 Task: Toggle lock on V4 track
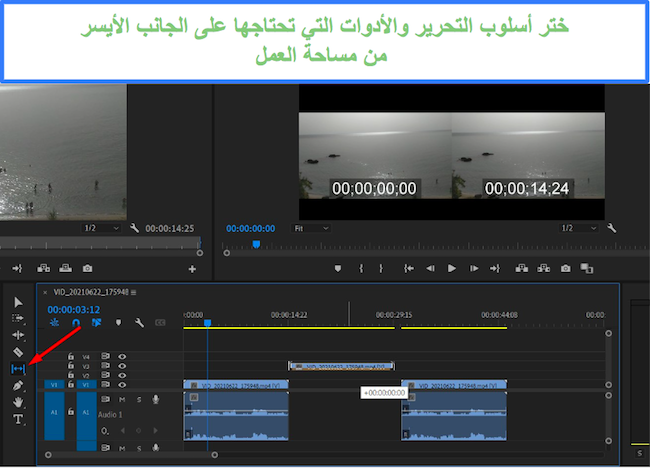click(71, 356)
